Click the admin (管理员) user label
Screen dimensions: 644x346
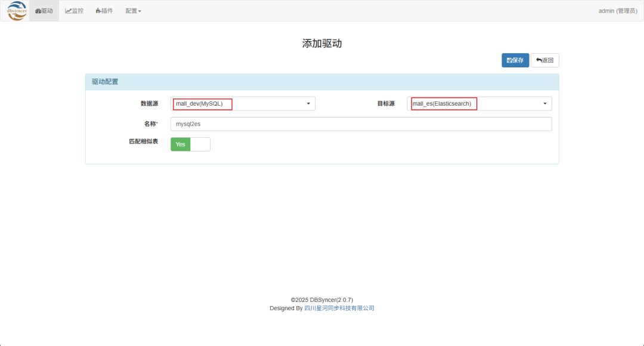(x=618, y=11)
